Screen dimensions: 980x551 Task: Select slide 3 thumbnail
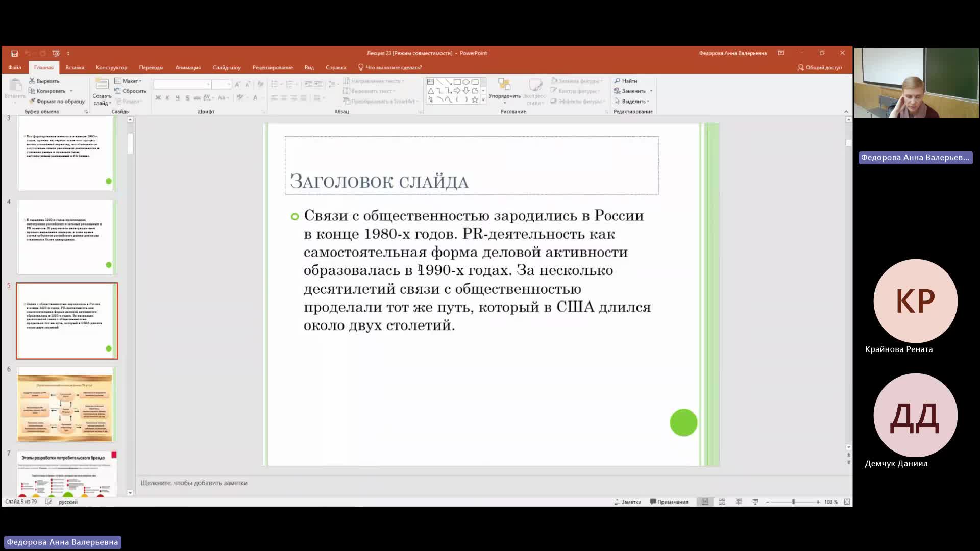click(67, 154)
